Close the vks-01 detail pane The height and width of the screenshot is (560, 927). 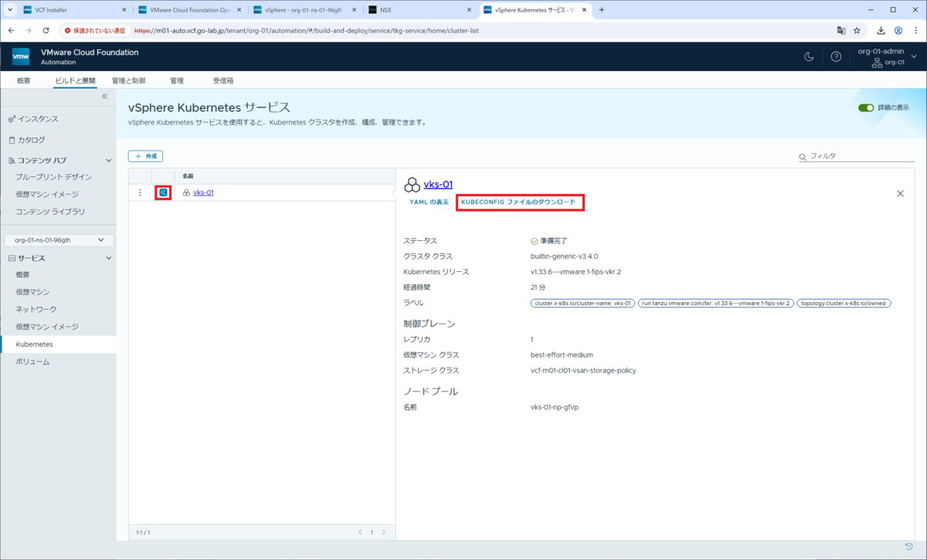[x=900, y=194]
